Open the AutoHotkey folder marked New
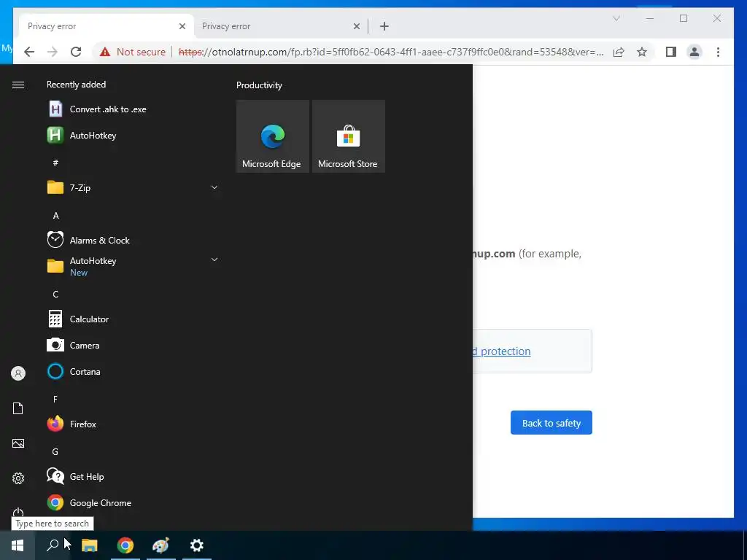747x560 pixels. [133, 266]
